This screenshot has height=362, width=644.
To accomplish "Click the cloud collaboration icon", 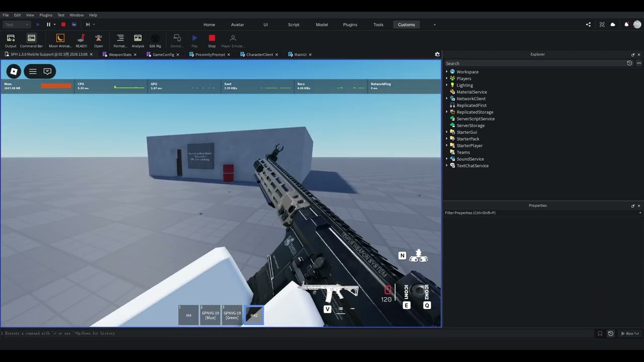I will tap(613, 25).
